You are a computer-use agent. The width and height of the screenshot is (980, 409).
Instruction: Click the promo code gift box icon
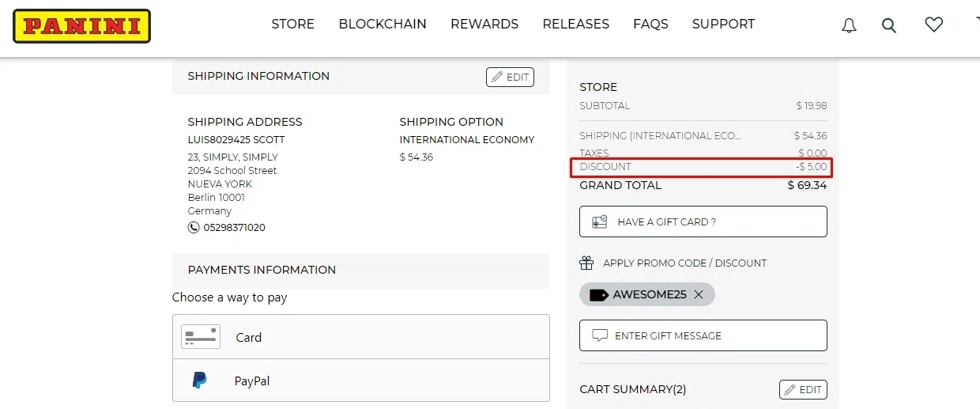(586, 263)
